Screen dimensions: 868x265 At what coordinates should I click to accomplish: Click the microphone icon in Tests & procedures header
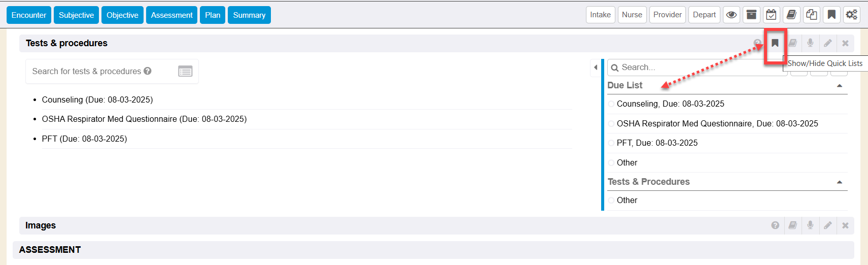(810, 43)
